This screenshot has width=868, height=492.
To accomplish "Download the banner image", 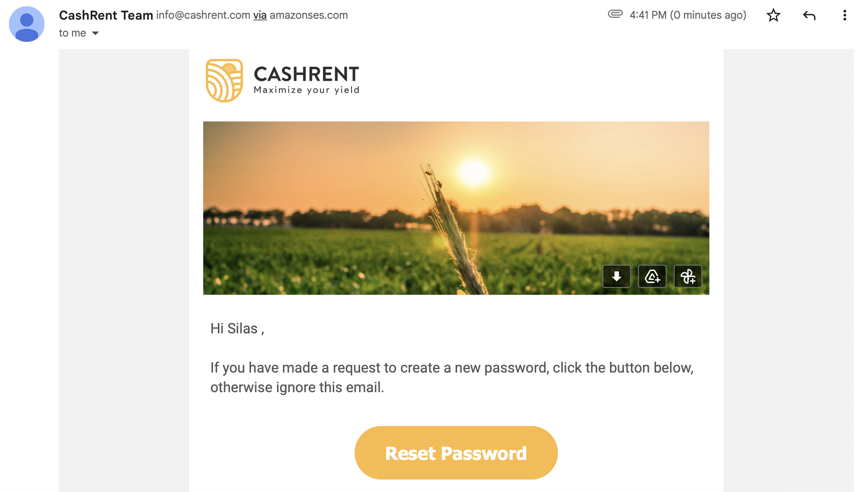I will click(x=616, y=276).
